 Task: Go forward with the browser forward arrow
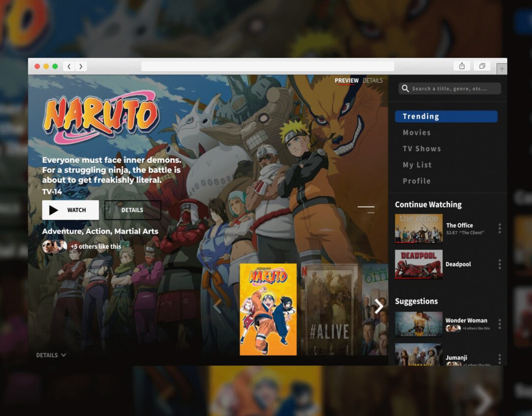pyautogui.click(x=81, y=66)
